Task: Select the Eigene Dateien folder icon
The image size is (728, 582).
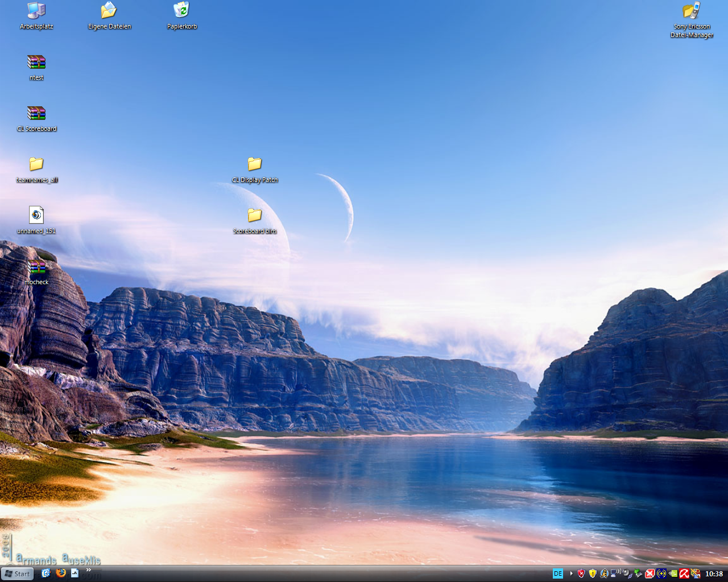Action: 109,10
